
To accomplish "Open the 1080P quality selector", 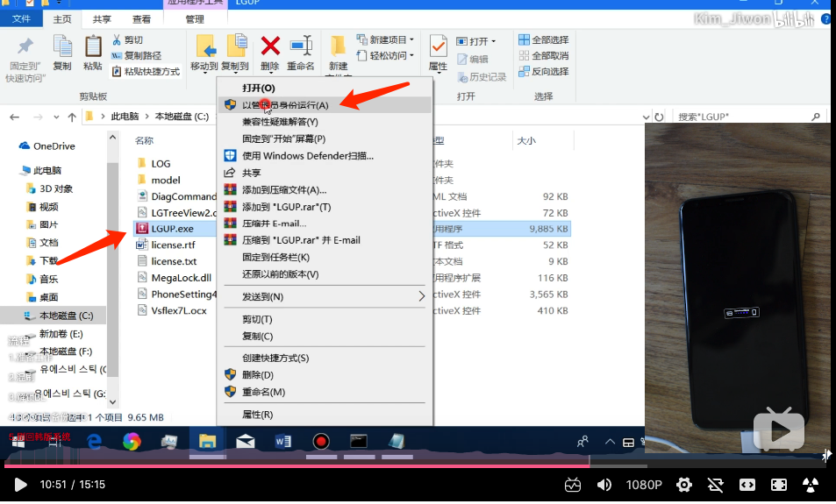I will tap(644, 485).
